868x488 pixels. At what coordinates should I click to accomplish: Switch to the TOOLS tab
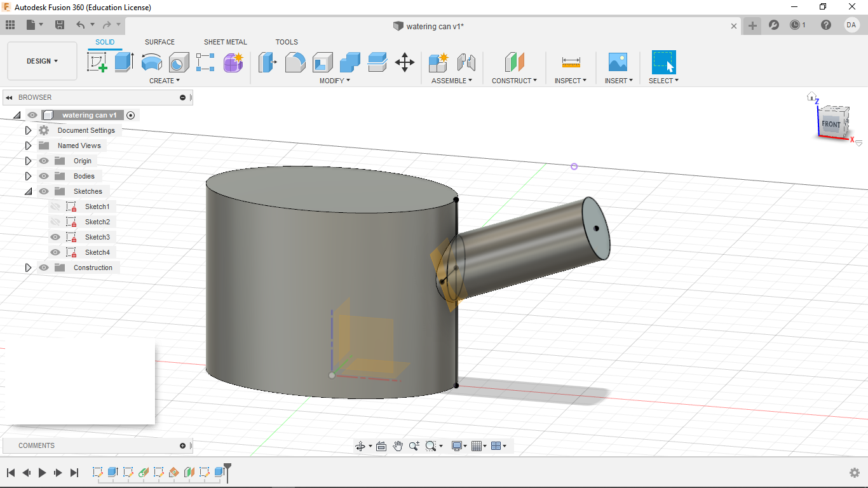[x=287, y=42]
